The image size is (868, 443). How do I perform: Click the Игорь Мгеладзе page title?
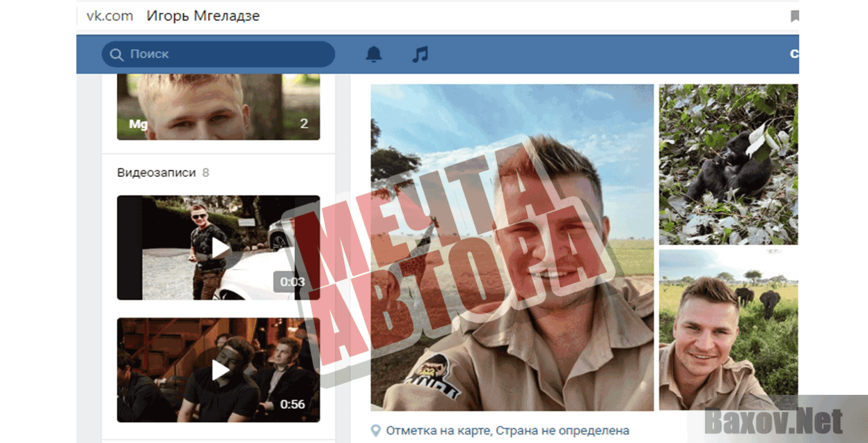tap(203, 16)
